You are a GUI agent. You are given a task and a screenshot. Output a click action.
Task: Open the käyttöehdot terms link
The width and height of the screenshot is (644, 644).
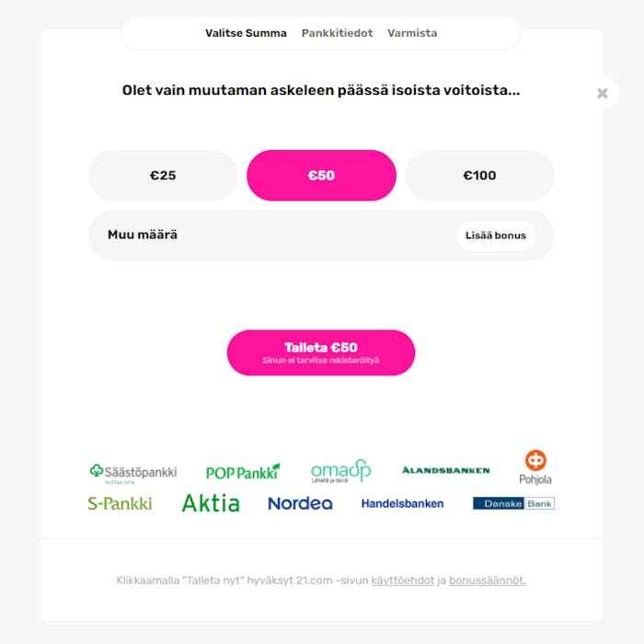pos(403,581)
